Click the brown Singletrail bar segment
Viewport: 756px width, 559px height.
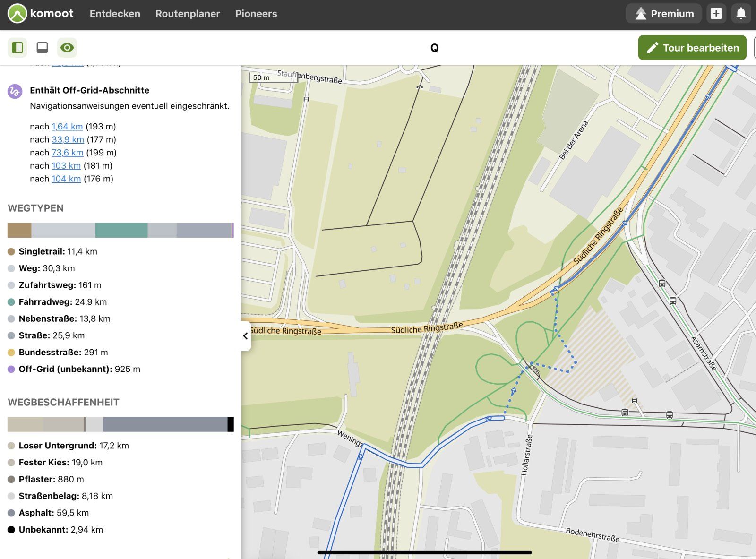tap(19, 230)
